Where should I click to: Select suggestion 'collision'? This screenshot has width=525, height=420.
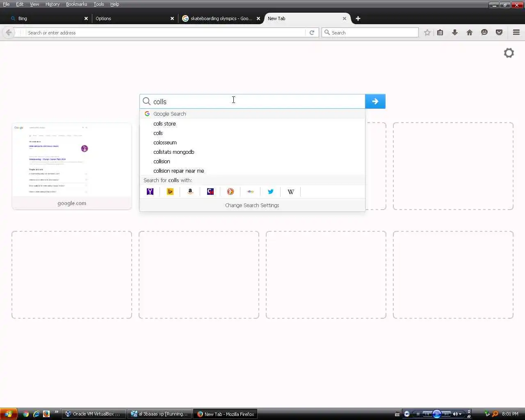point(252,161)
